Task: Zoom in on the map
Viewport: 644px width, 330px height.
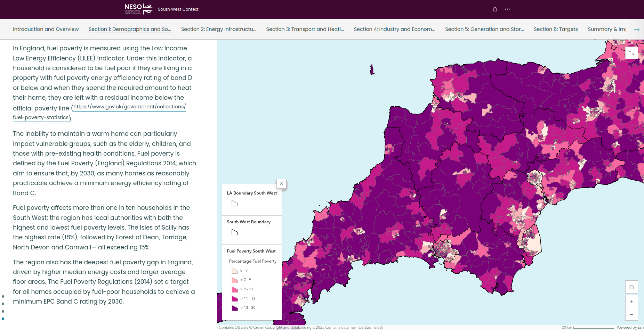Action: [x=631, y=302]
